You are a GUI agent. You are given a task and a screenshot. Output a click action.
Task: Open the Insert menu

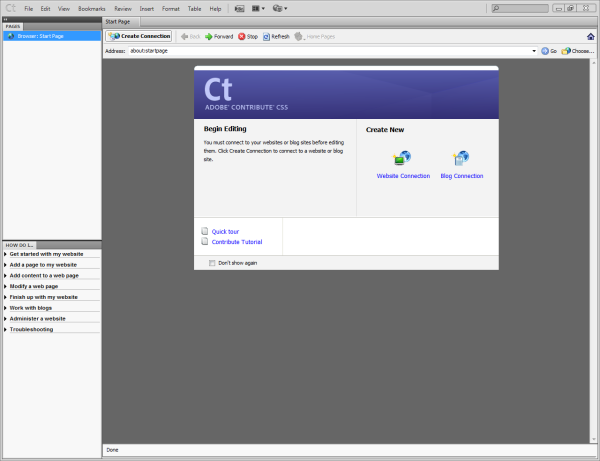pos(147,8)
